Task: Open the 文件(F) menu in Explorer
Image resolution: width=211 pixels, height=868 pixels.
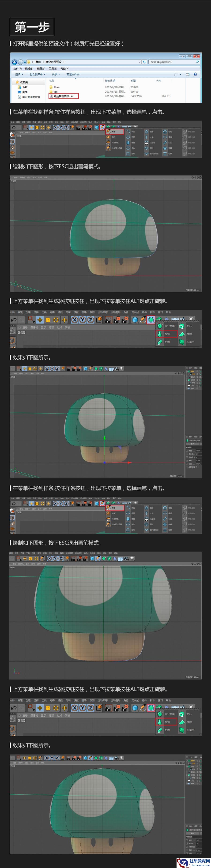Action: [x=18, y=69]
